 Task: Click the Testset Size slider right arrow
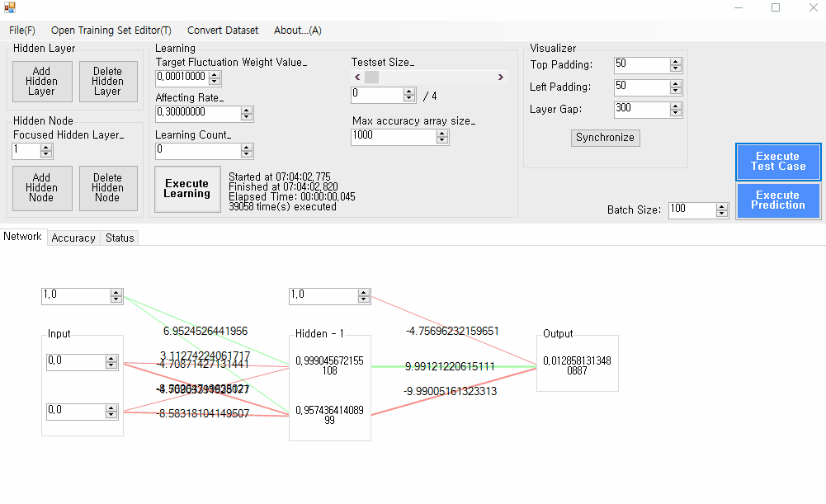(500, 78)
